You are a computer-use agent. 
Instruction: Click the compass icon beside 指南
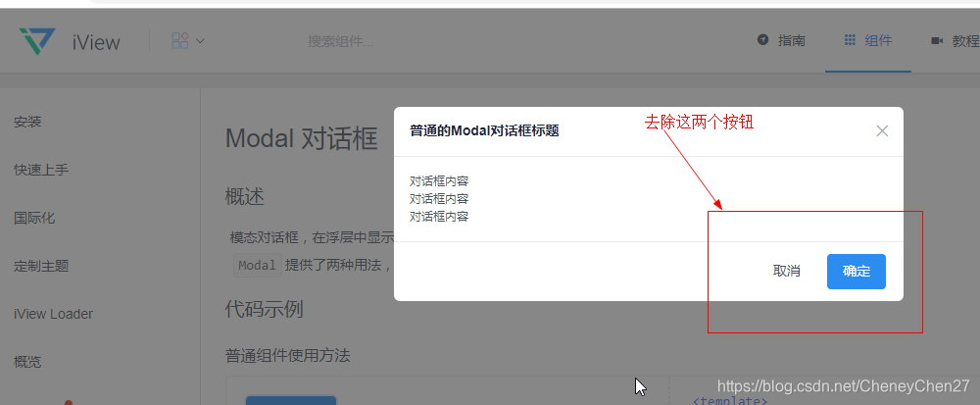762,40
